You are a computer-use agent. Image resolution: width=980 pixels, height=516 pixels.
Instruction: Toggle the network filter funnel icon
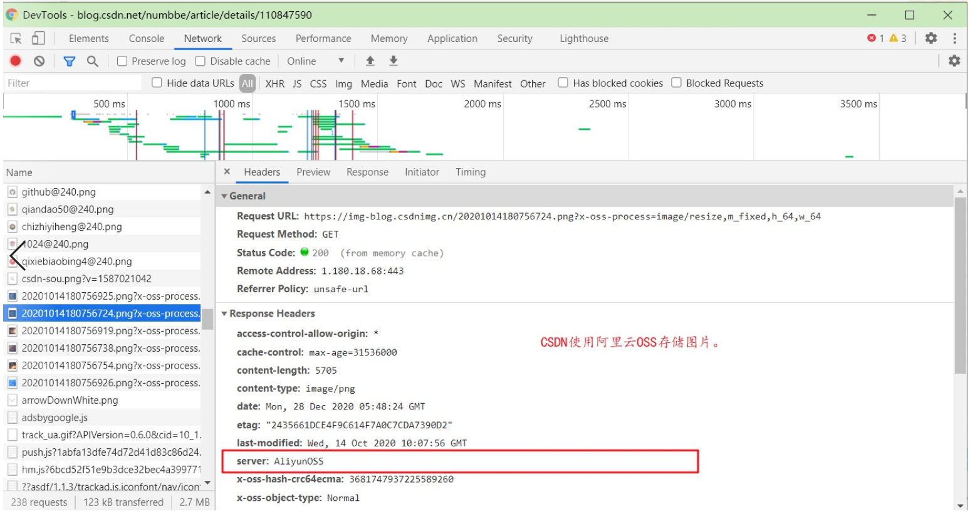70,61
